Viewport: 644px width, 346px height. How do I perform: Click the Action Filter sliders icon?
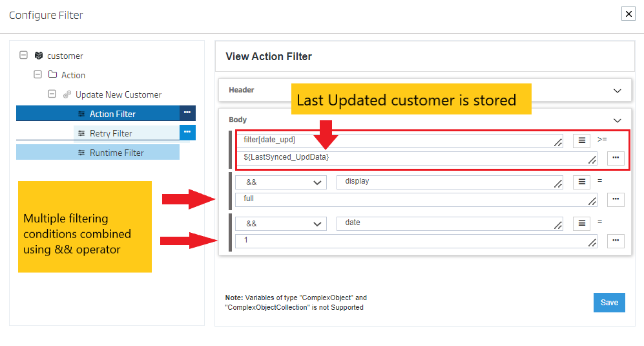[82, 114]
